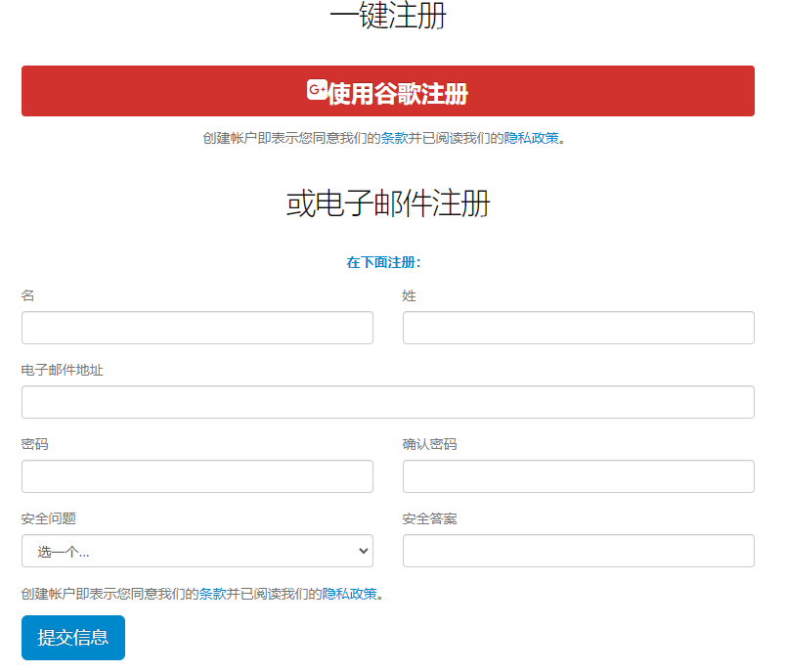Click the 电子邮件地址 field label
Image resolution: width=788 pixels, height=672 pixels.
pyautogui.click(x=63, y=370)
